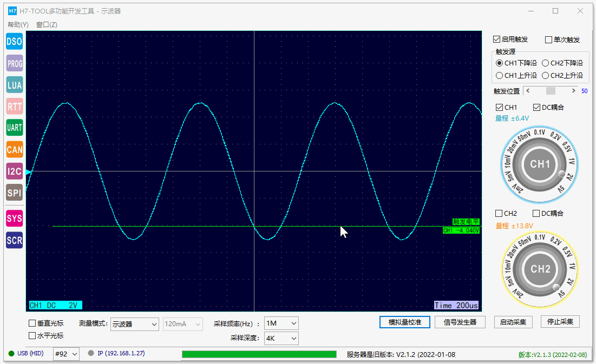Click the CH1 DC 2V waveform label
Viewport: 596px width, 364px height.
point(56,305)
